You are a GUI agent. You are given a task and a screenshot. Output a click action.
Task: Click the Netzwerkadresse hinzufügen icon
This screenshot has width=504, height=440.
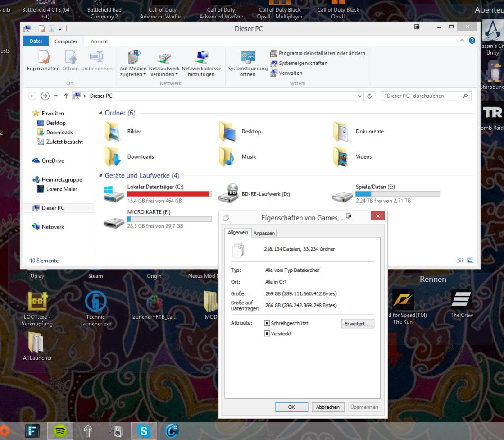[x=201, y=64]
